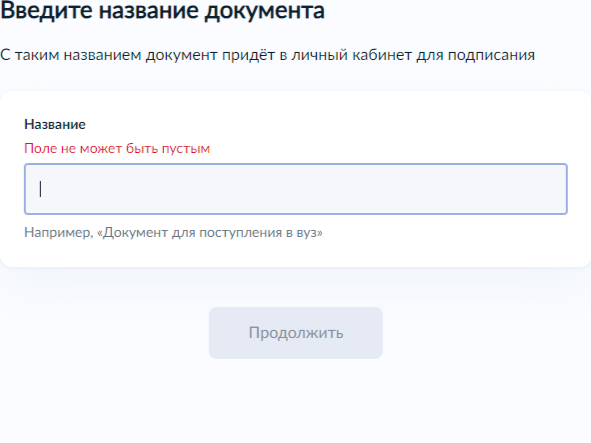The height and width of the screenshot is (443, 591).
Task: Click the Название field label
Action: pyautogui.click(x=55, y=124)
